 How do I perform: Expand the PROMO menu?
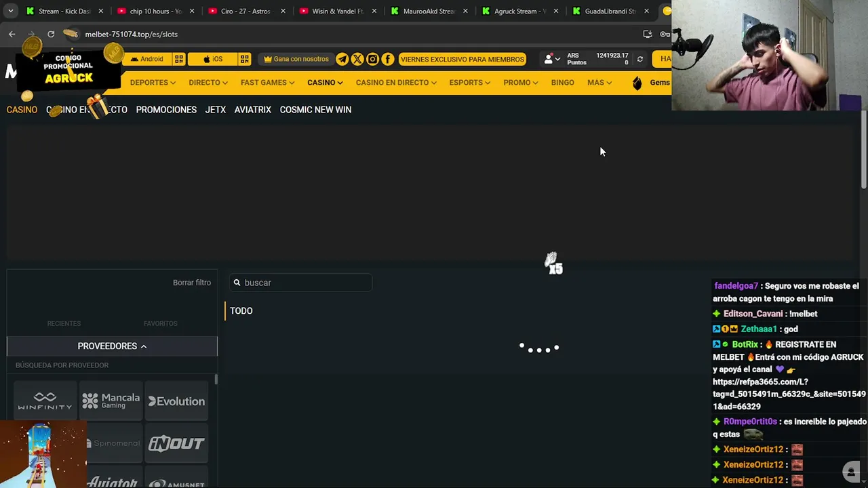[521, 83]
